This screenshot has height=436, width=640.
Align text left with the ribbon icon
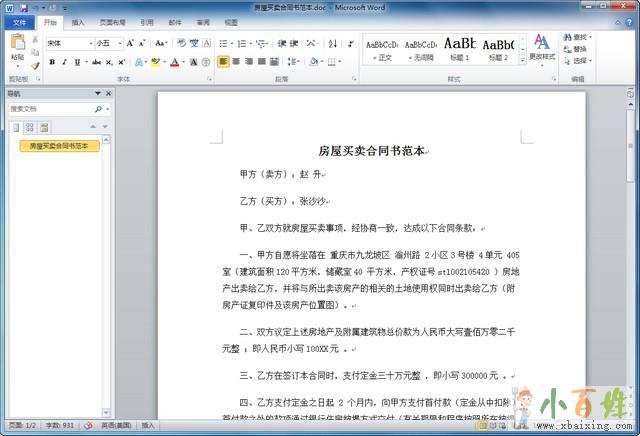point(224,62)
